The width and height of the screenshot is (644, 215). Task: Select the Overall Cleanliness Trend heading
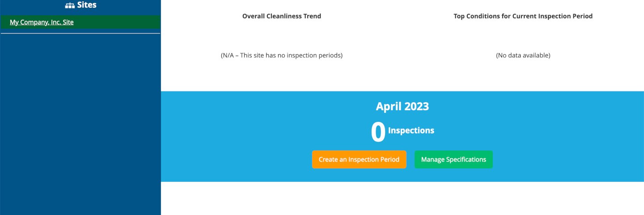pyautogui.click(x=282, y=16)
